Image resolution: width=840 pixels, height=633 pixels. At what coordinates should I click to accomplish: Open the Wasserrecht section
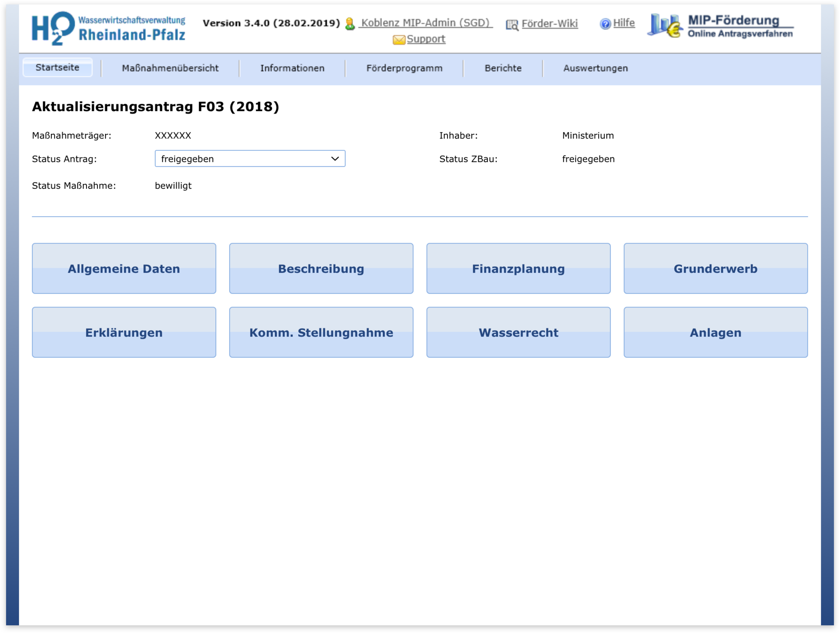click(x=518, y=332)
